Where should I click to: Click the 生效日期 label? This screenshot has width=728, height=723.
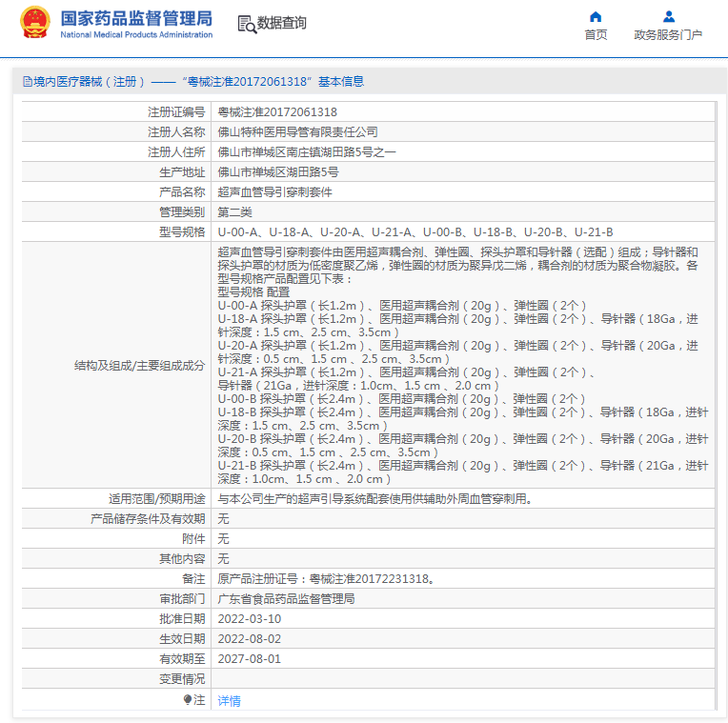point(182,638)
